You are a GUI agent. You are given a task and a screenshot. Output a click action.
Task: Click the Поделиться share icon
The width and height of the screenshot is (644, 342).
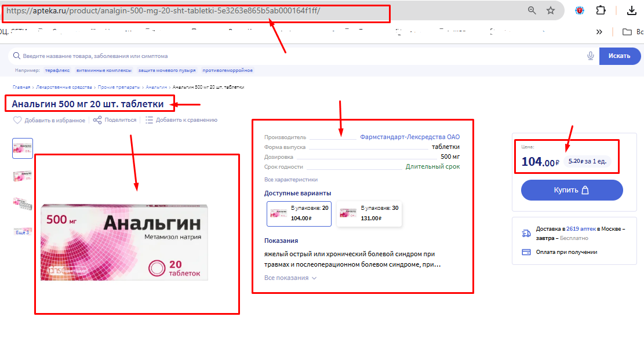tap(97, 120)
